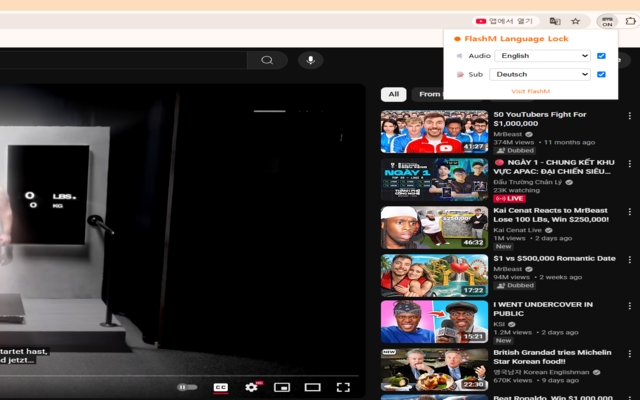640x400 pixels.
Task: Uncheck the Sub language lock checkbox
Action: click(601, 74)
